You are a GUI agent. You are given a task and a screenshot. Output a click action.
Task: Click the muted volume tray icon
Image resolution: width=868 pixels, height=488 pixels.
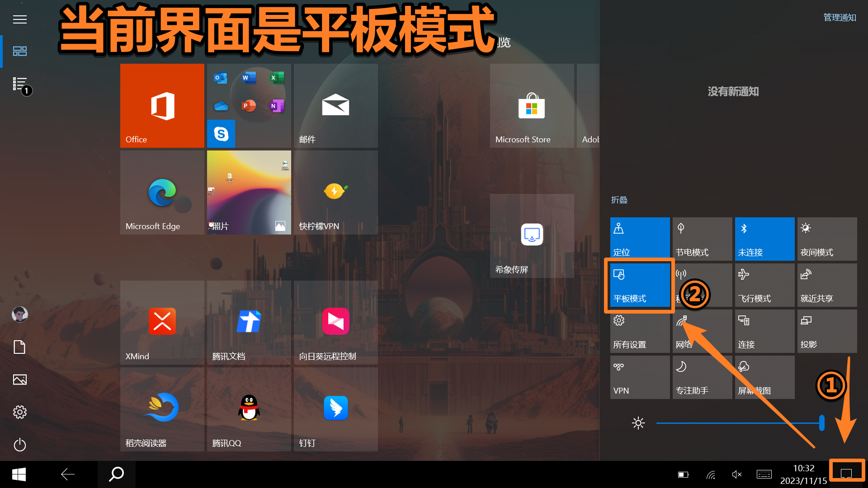coord(737,474)
